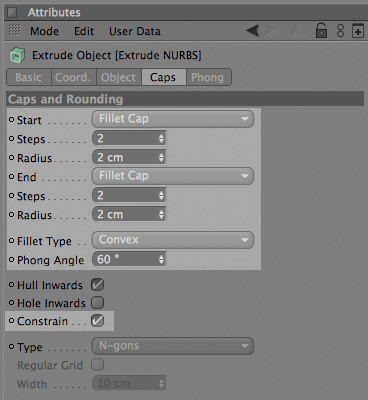Enable the Hole Inwards checkbox
Screen dimensions: 368x400
tap(97, 303)
